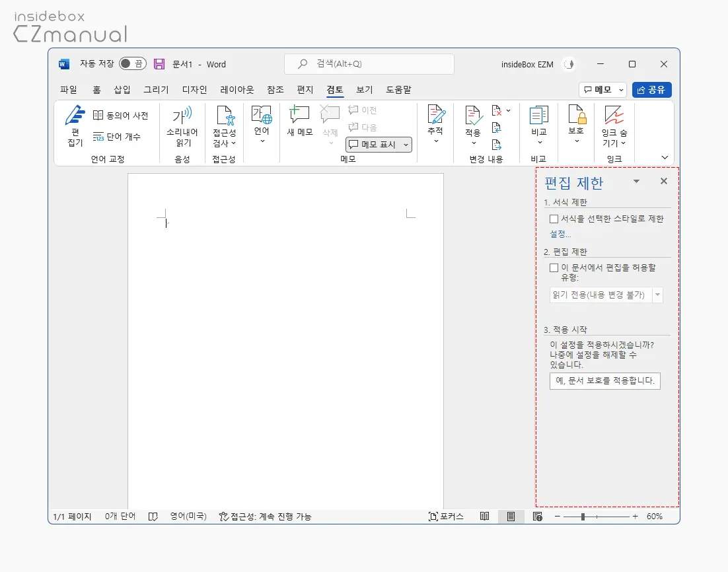Start Read Aloud (소리내어 읽기)
Viewport: 728px width, 572px height.
(x=182, y=126)
